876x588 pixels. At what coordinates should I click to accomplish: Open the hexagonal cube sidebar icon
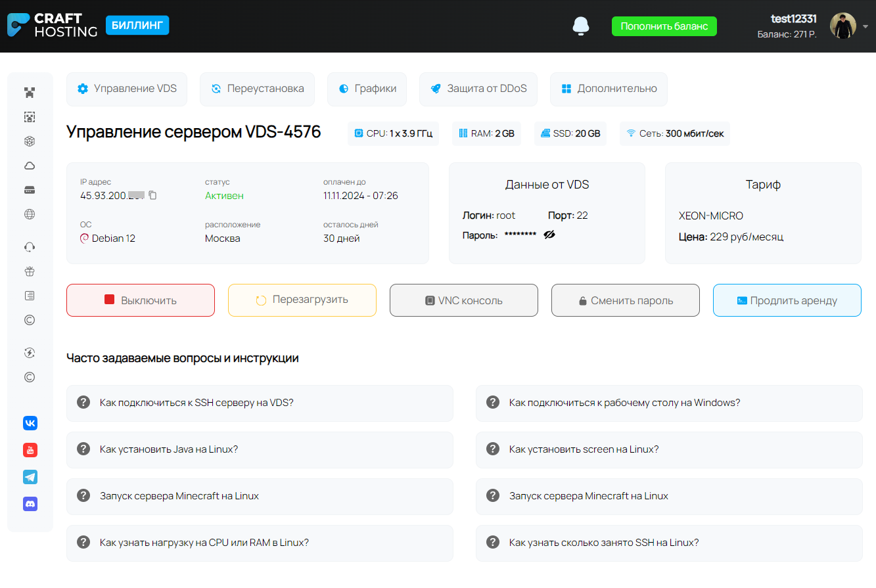pyautogui.click(x=30, y=141)
